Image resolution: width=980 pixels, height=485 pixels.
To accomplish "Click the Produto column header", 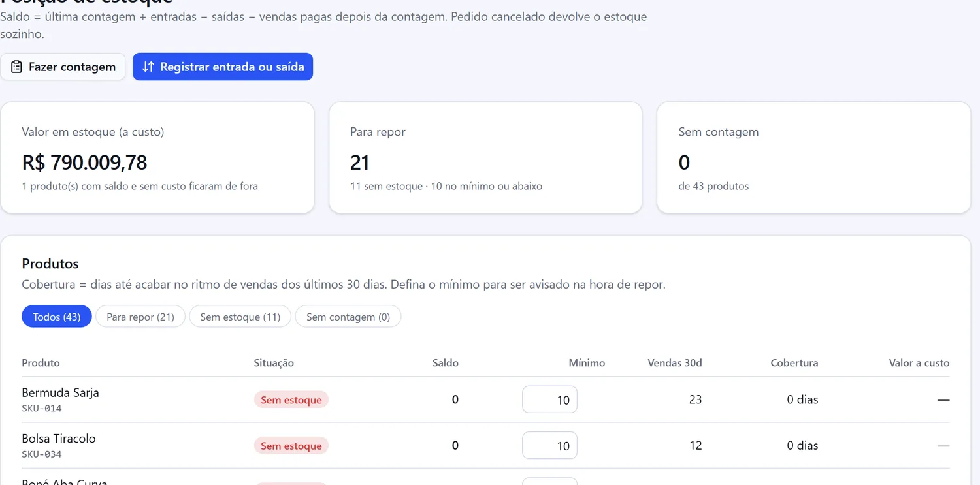I will [41, 363].
